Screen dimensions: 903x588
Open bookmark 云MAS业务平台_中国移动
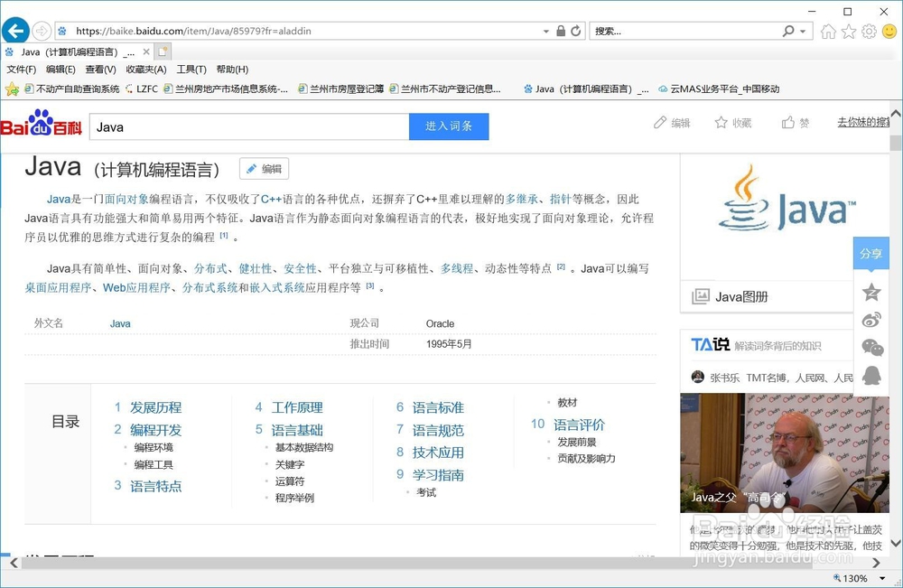point(720,89)
